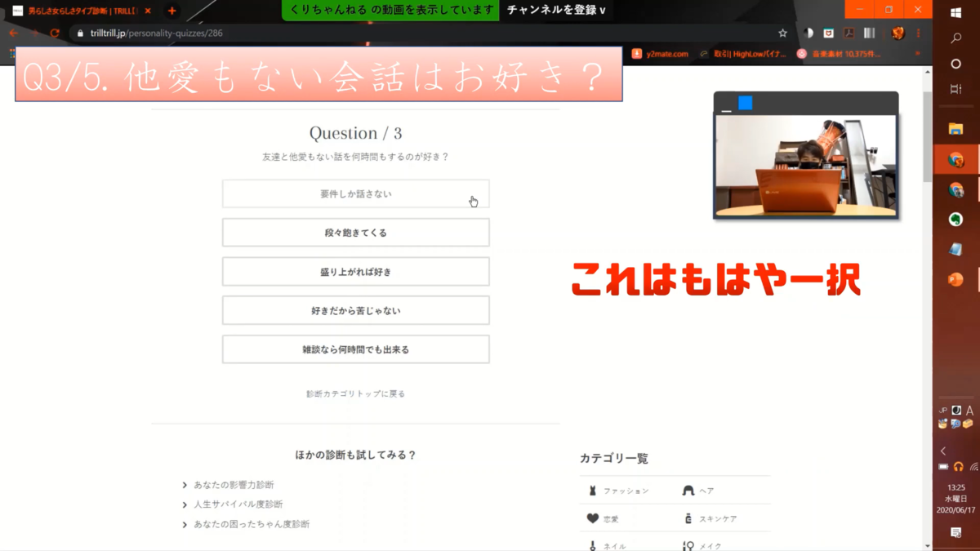The height and width of the screenshot is (551, 980).
Task: Choose answer 盛り上がれば好き
Action: [x=356, y=272]
